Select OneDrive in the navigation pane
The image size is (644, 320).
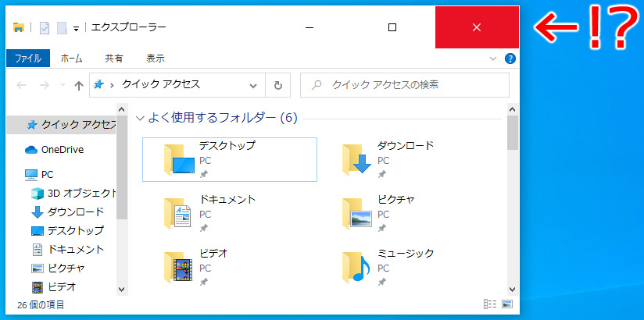click(54, 150)
